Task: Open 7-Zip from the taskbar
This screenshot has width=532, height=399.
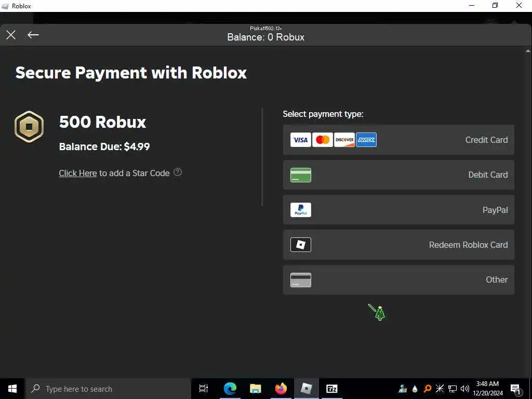Action: [x=332, y=389]
